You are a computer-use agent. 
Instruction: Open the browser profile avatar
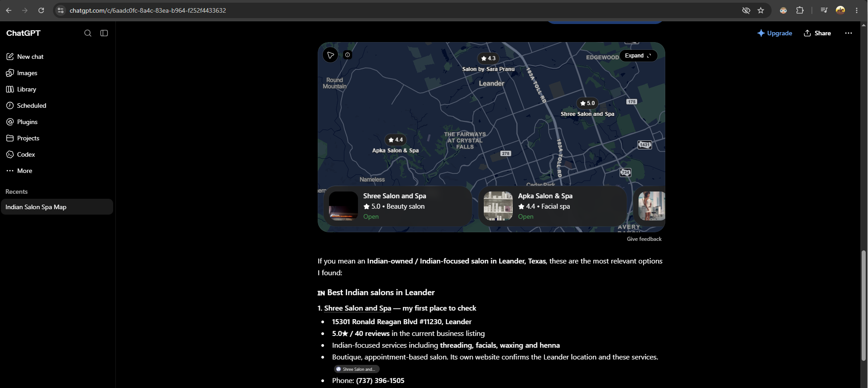click(840, 10)
